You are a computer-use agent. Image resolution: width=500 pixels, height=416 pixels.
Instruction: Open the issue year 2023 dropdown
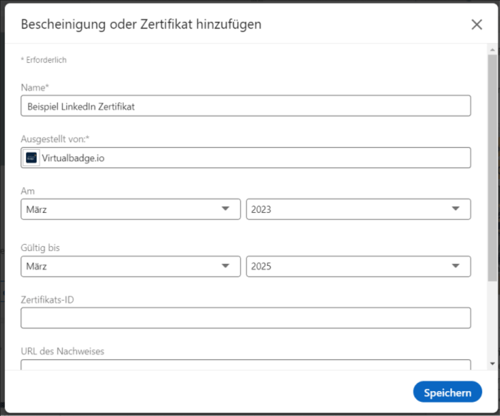tap(358, 209)
